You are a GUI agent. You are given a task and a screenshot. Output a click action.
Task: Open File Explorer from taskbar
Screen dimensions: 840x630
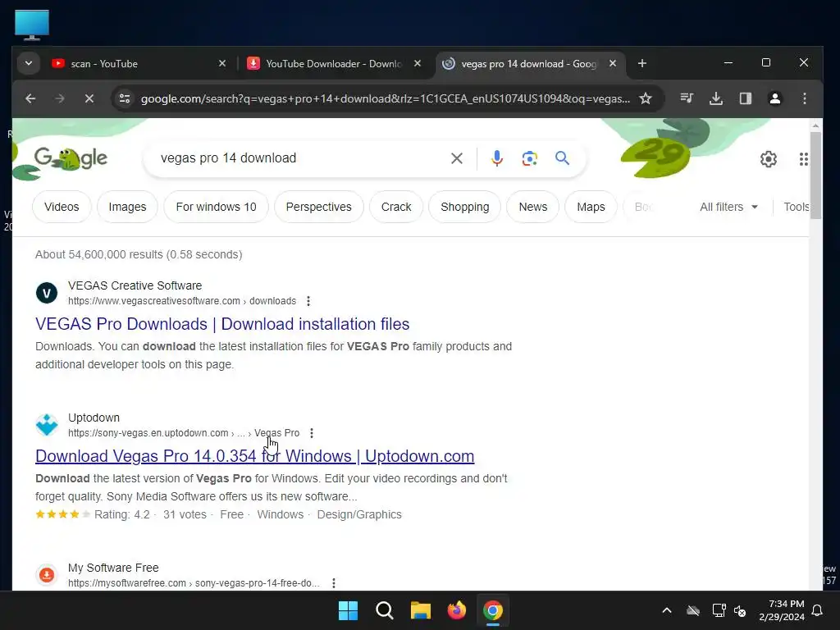coord(421,610)
